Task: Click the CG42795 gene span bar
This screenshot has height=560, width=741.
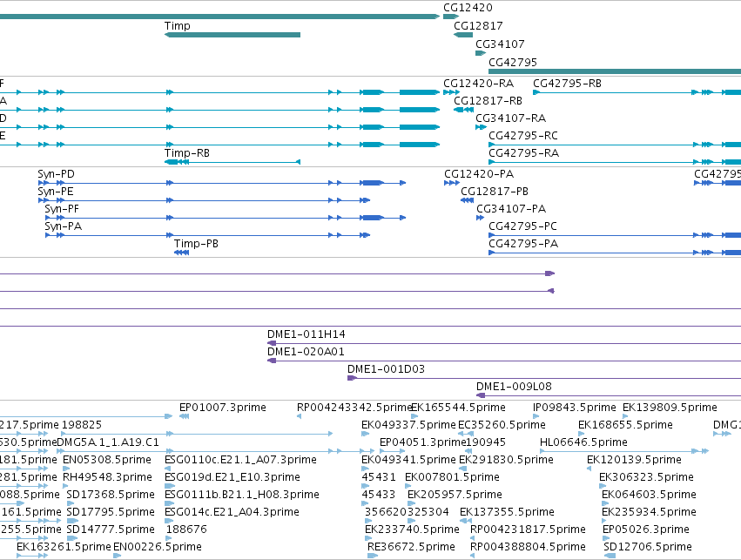Action: (615, 71)
